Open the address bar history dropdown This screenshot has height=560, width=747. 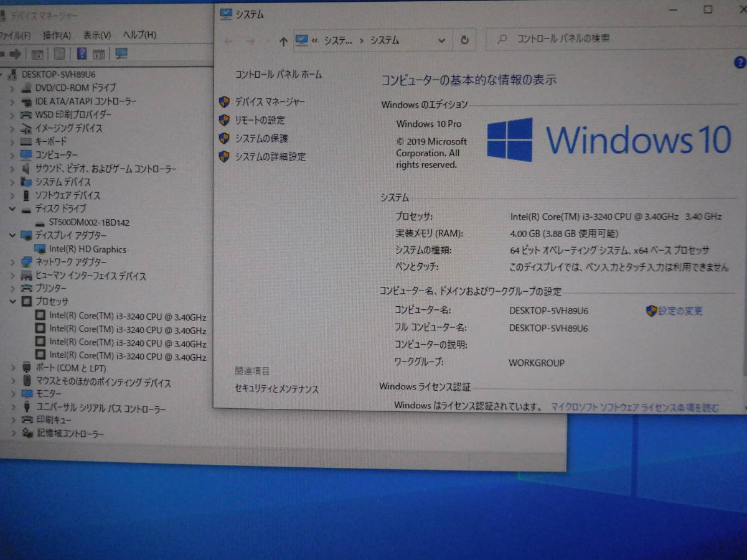[441, 40]
